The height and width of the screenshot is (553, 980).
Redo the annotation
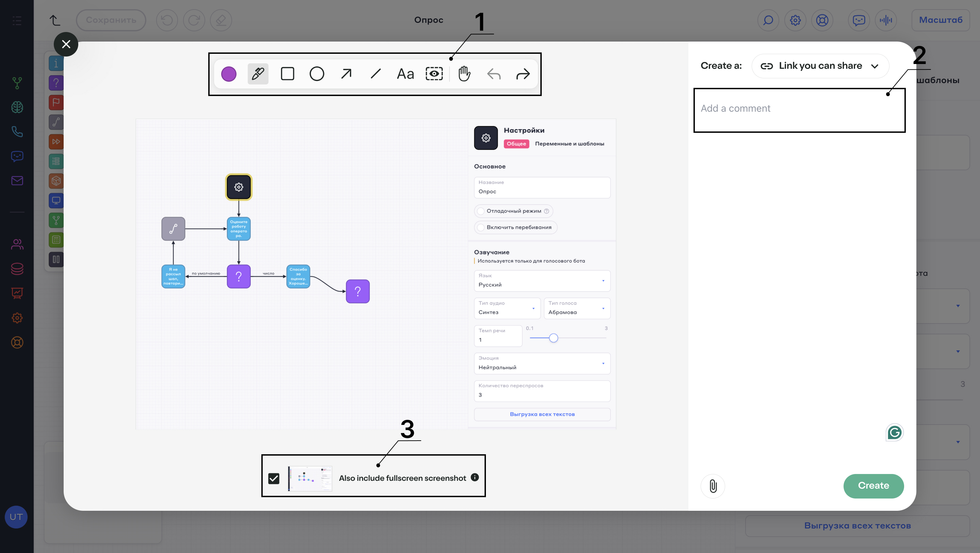[x=523, y=74]
